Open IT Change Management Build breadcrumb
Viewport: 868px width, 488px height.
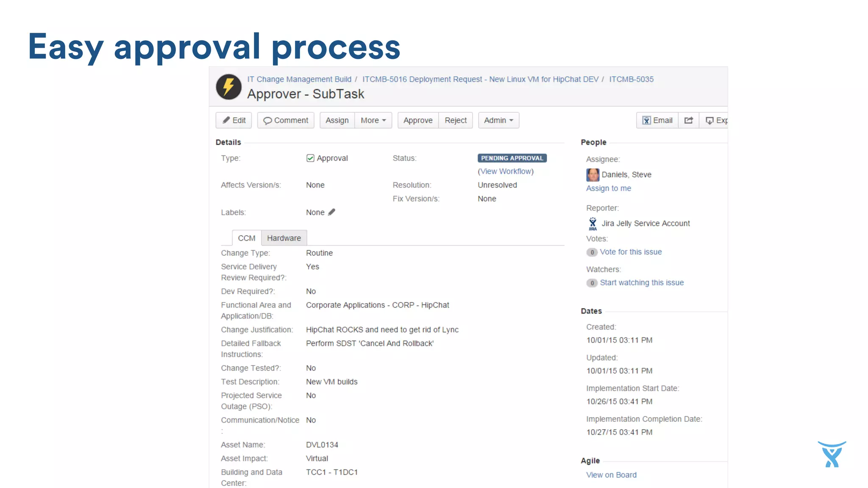click(x=299, y=79)
